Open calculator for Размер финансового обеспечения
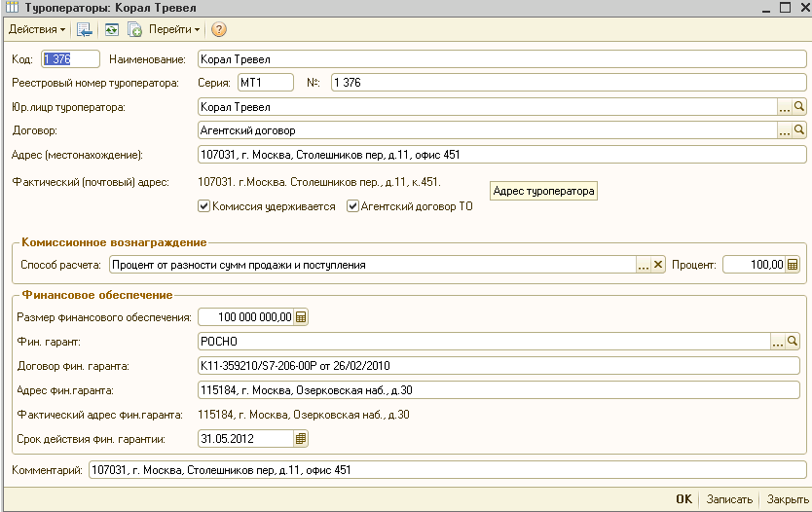This screenshot has width=812, height=512. point(301,317)
